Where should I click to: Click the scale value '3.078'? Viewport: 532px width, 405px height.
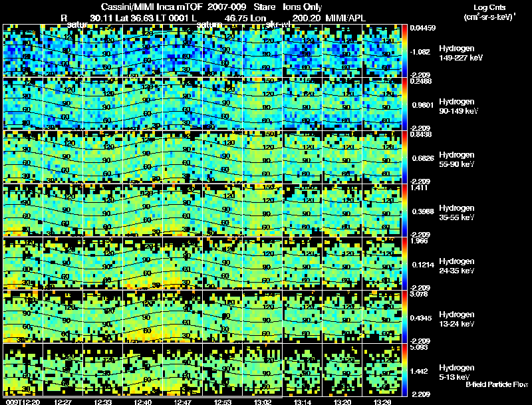coord(419,294)
